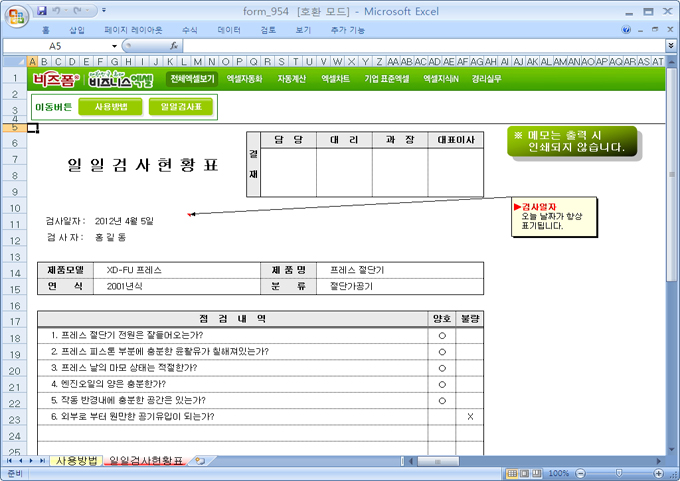Click the Name Box showing A5
Viewport: 680px width, 481px height.
tap(56, 46)
